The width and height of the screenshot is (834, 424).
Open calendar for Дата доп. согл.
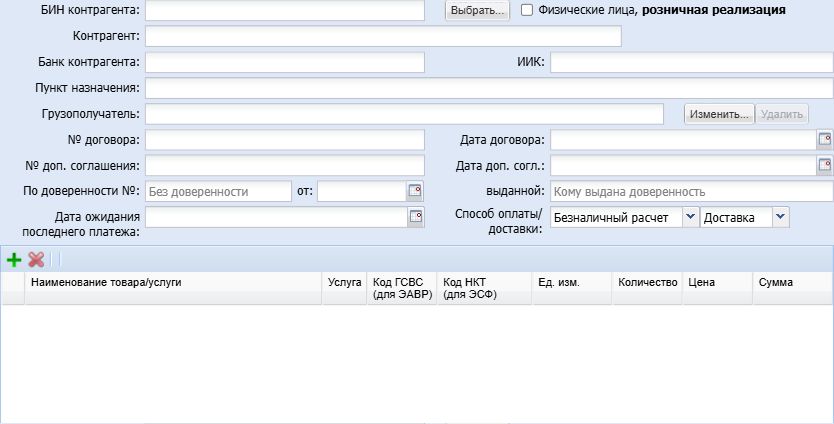[x=824, y=165]
